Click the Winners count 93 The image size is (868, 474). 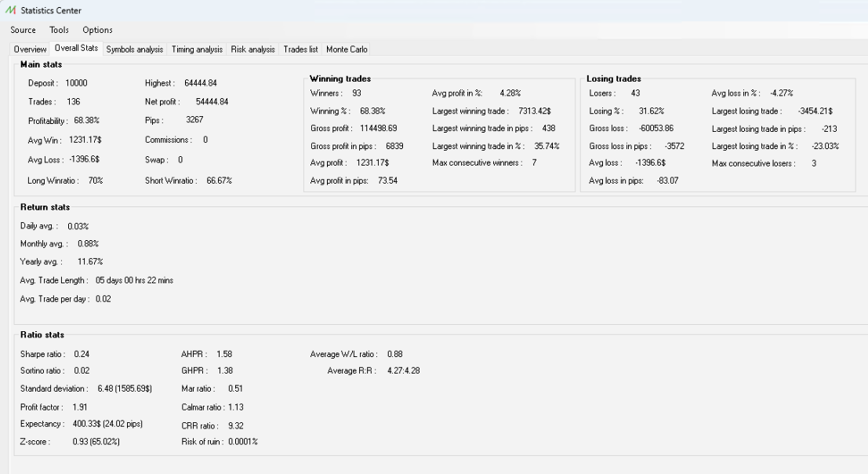[x=357, y=93]
